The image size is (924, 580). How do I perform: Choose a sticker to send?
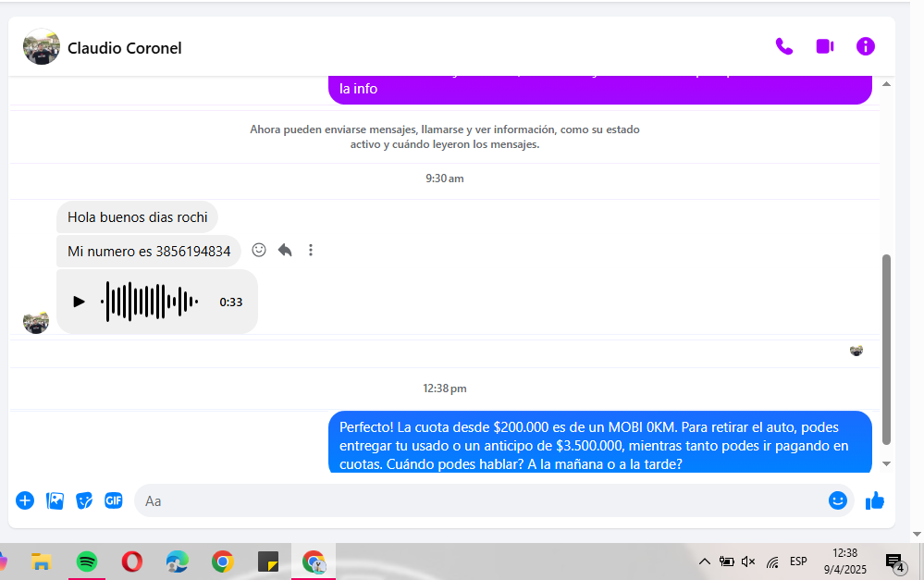(x=84, y=500)
